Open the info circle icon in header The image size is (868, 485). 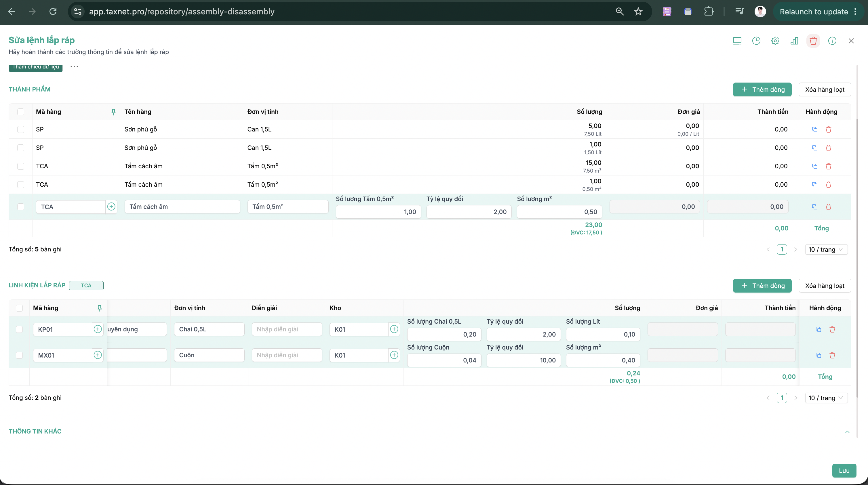pos(832,41)
